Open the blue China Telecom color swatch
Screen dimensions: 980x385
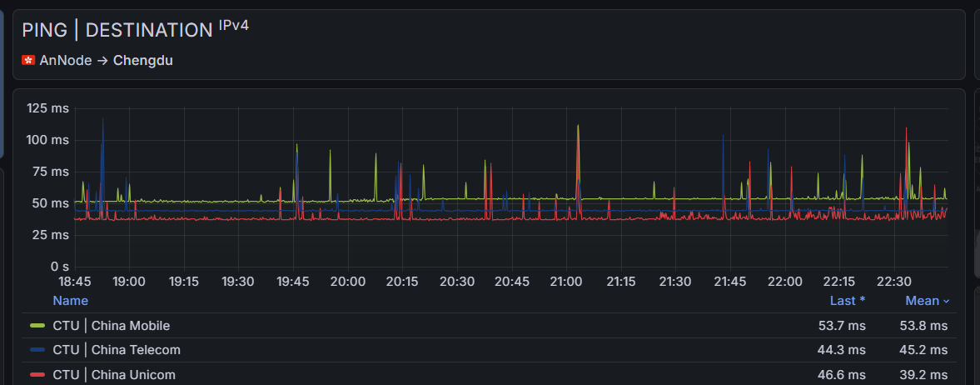pos(37,350)
